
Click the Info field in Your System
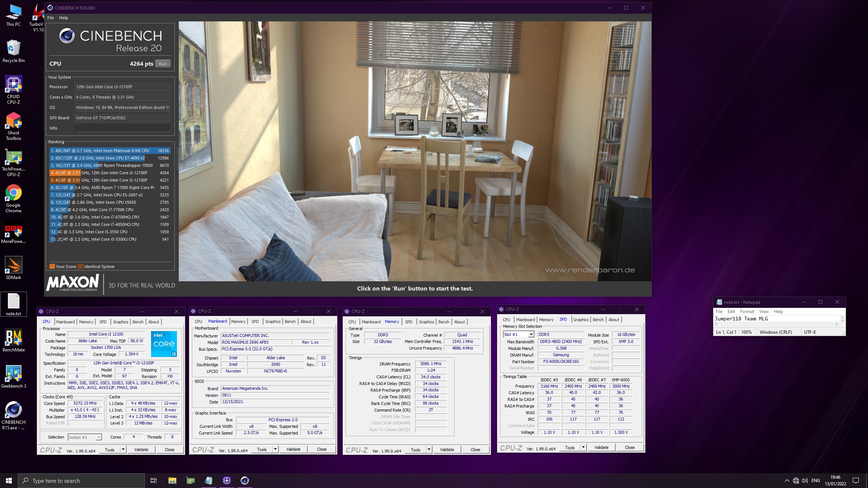coord(122,128)
